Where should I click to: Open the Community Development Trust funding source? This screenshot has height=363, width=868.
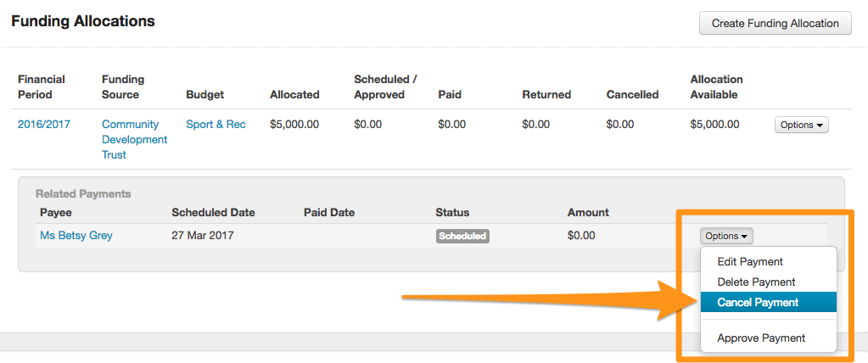(x=134, y=140)
